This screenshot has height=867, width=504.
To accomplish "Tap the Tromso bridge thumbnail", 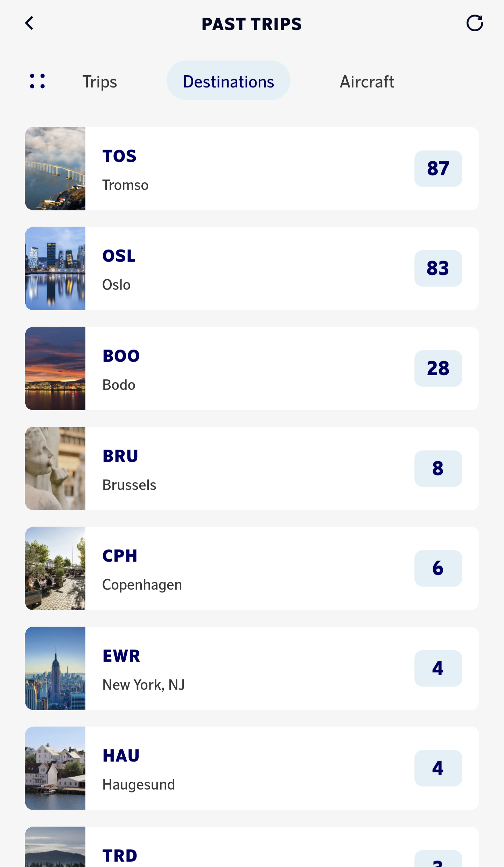I will 55,169.
